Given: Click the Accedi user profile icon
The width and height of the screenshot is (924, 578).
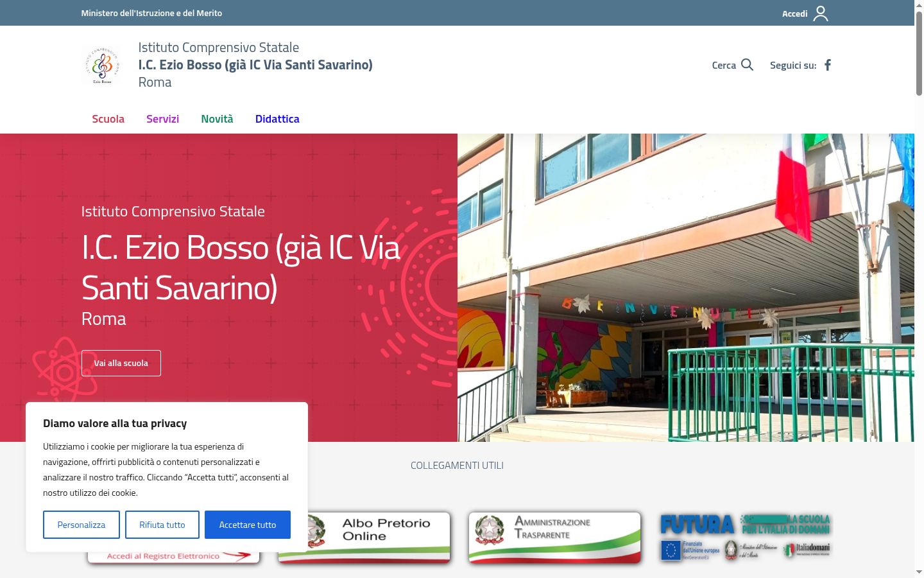Looking at the screenshot, I should [821, 13].
